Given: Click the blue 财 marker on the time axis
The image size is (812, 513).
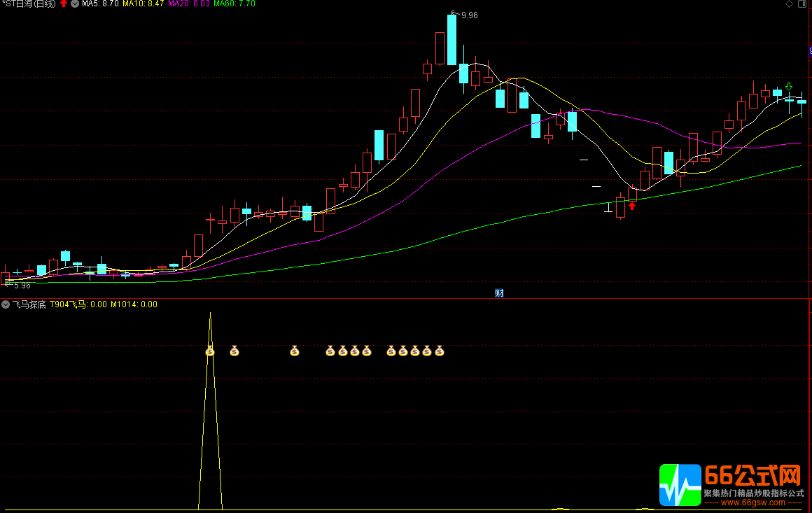Looking at the screenshot, I should coord(499,293).
